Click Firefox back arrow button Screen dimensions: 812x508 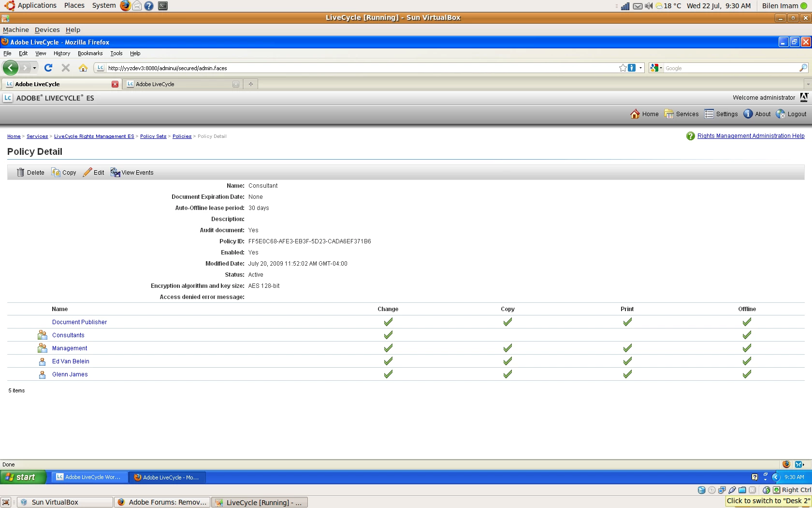coord(10,68)
